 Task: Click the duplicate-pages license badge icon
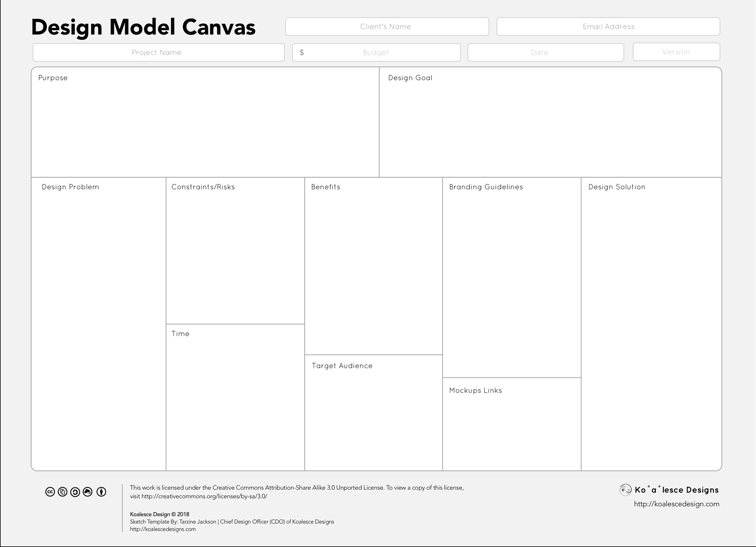point(63,492)
